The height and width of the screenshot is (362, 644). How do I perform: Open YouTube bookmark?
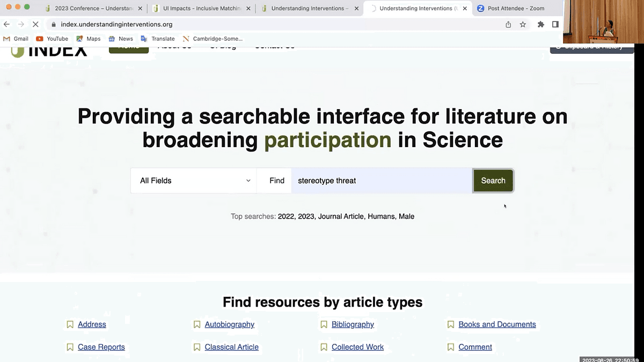(52, 39)
